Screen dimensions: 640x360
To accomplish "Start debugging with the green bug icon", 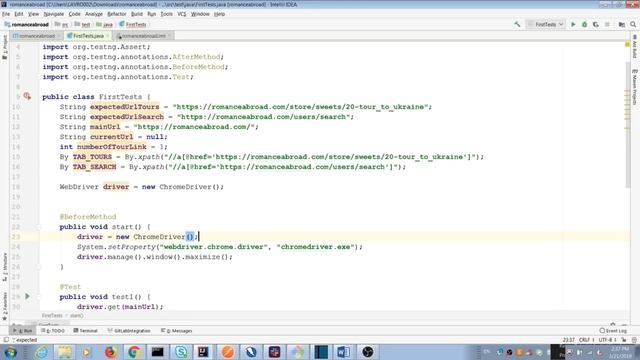I will (x=584, y=24).
